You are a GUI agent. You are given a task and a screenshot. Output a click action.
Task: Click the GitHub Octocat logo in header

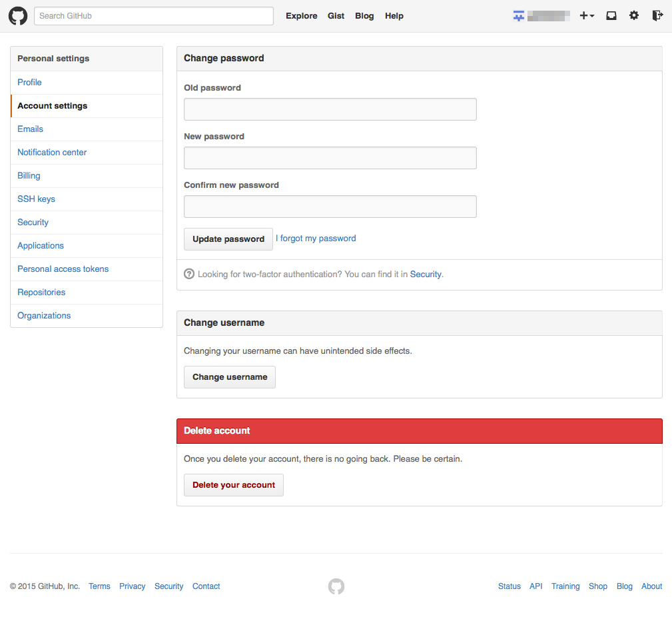point(18,16)
